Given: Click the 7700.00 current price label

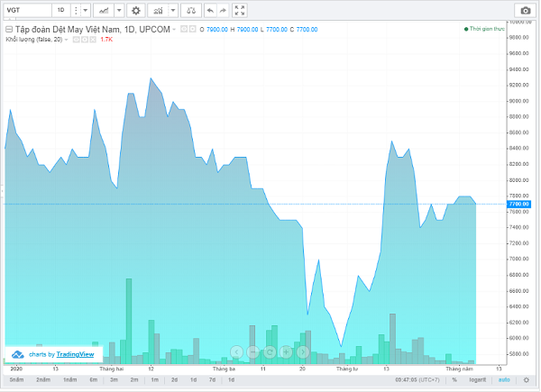Looking at the screenshot, I should point(518,205).
